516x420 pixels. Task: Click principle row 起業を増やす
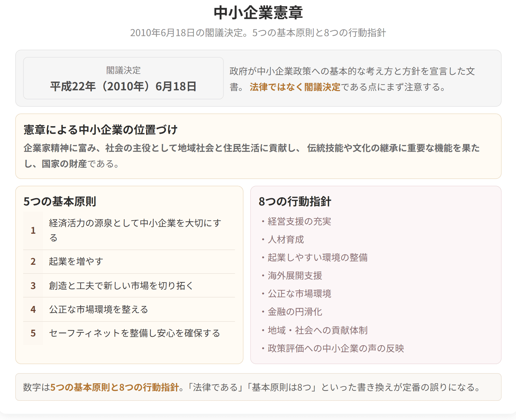coord(129,261)
